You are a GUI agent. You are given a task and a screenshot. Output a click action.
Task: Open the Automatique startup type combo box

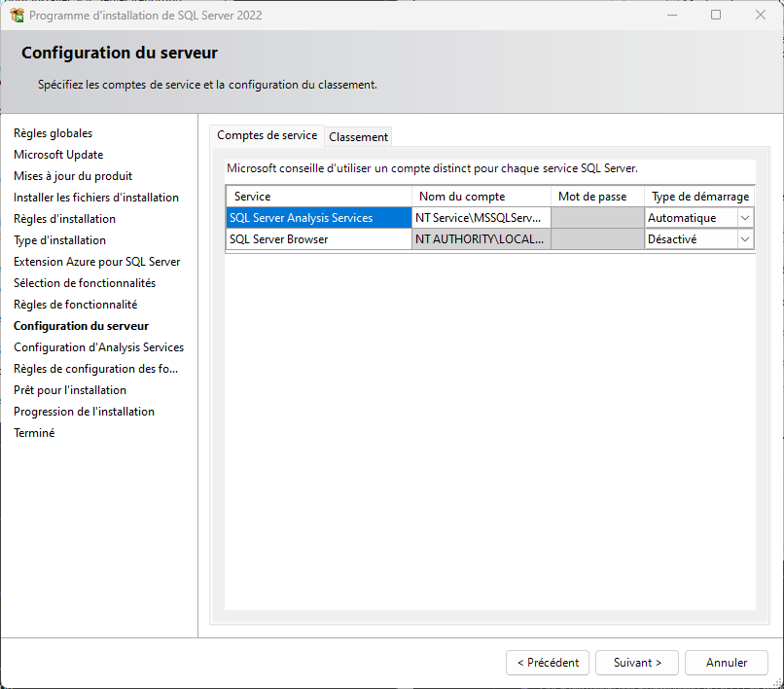699,218
